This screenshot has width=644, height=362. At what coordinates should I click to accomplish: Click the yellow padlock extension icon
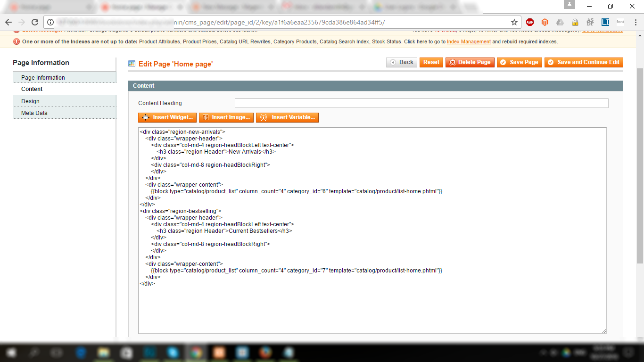pyautogui.click(x=575, y=22)
